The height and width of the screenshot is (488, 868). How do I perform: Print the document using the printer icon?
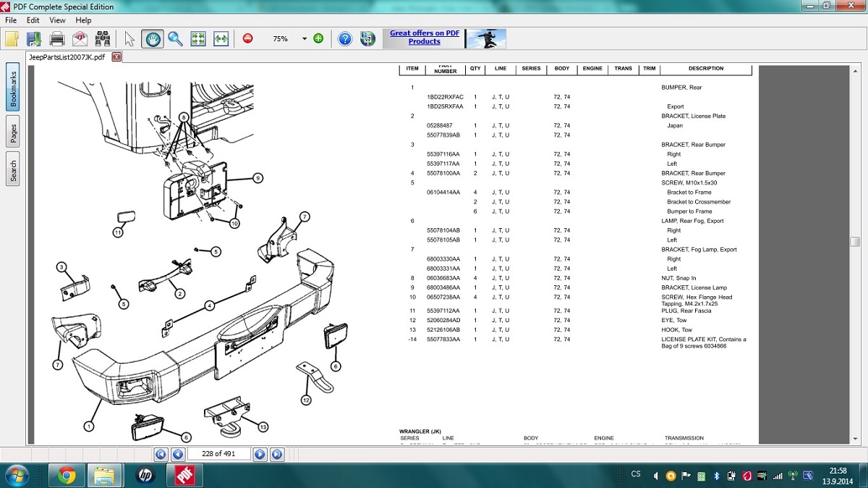57,38
